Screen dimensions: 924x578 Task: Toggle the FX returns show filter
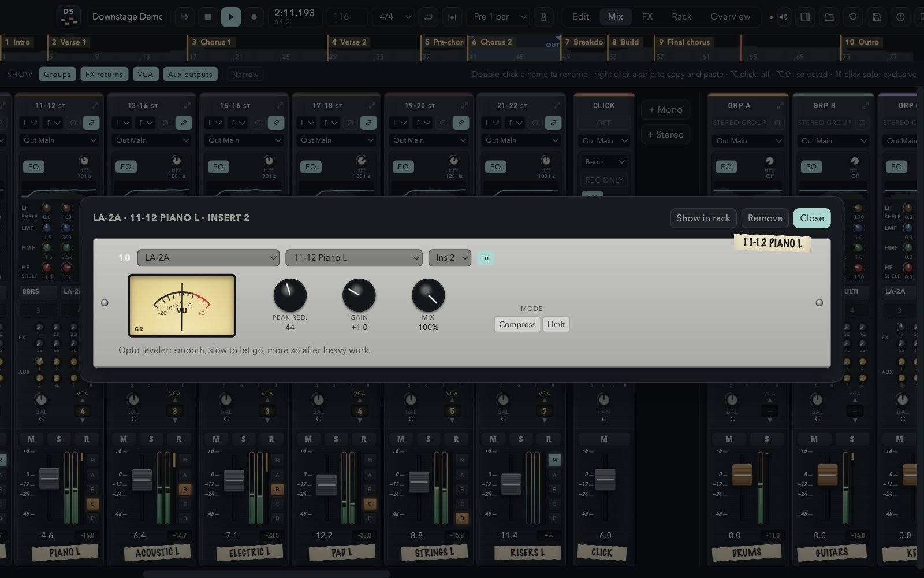104,74
